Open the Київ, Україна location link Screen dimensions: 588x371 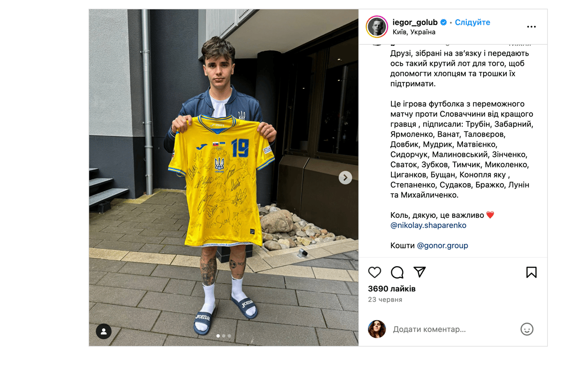(414, 32)
